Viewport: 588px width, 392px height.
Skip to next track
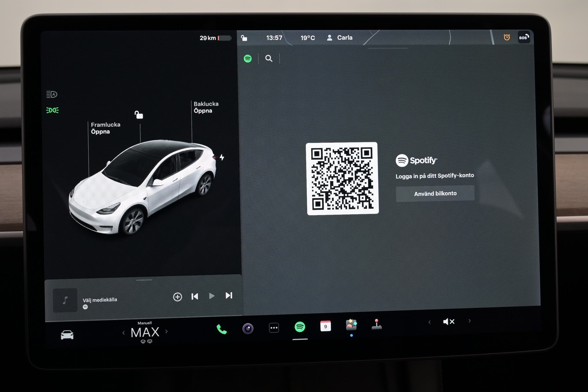coord(229,296)
